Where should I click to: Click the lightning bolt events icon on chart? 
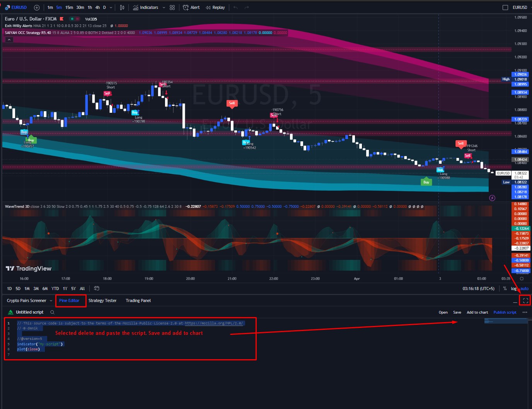(x=492, y=198)
